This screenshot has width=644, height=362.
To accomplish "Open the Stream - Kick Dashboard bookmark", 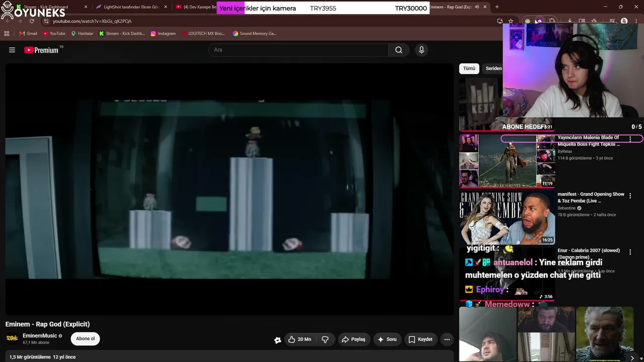I will click(122, 34).
